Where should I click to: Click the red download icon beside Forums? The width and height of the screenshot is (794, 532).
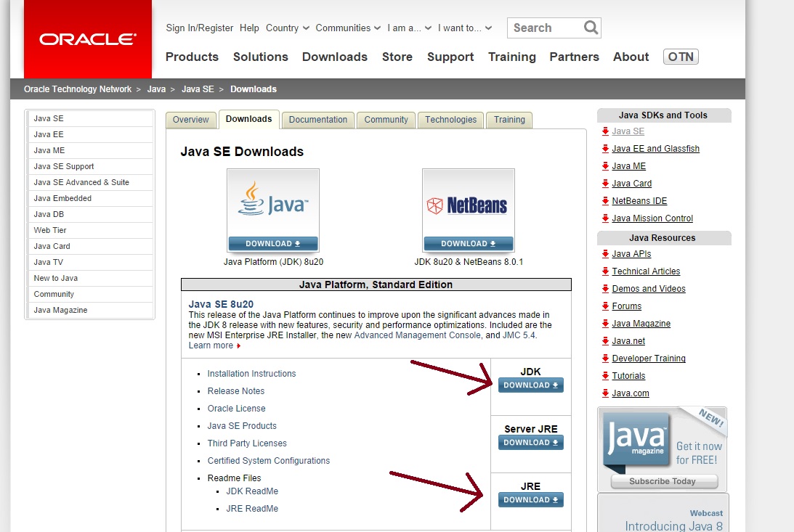(605, 306)
